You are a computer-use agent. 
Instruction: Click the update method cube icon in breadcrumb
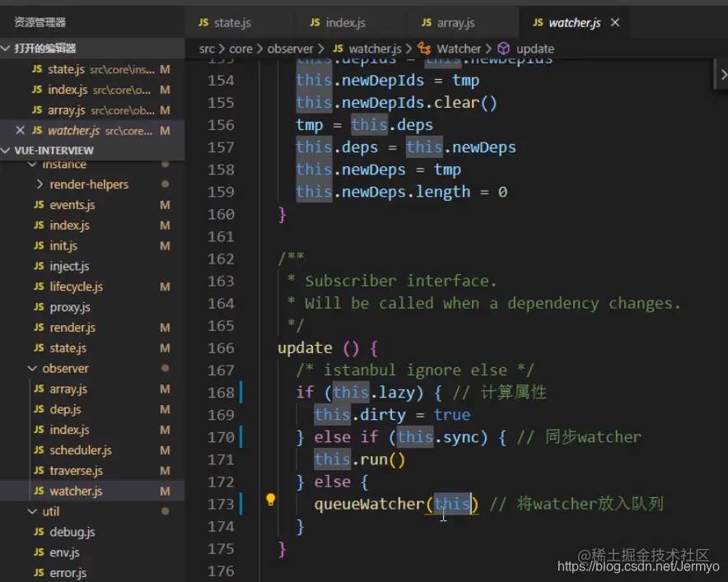(503, 49)
